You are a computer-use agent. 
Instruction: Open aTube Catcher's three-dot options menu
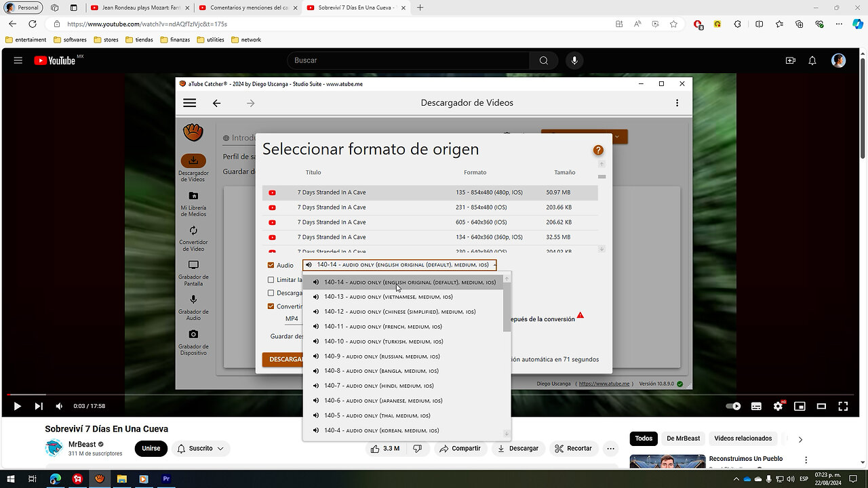pos(677,103)
